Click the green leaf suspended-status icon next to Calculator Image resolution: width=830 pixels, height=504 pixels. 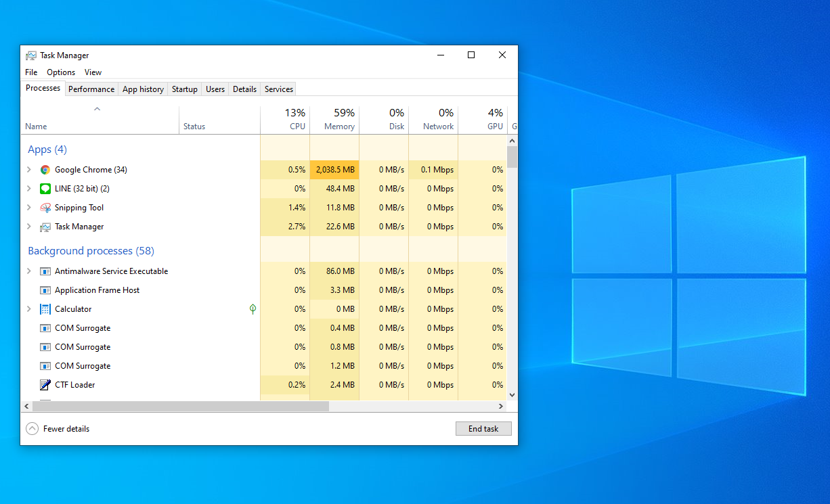(x=253, y=309)
